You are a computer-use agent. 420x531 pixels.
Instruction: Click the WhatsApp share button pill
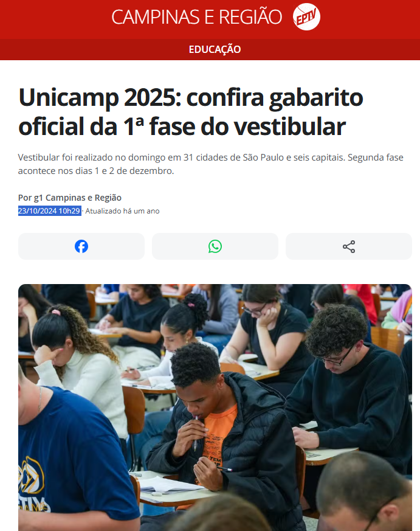[x=215, y=246]
